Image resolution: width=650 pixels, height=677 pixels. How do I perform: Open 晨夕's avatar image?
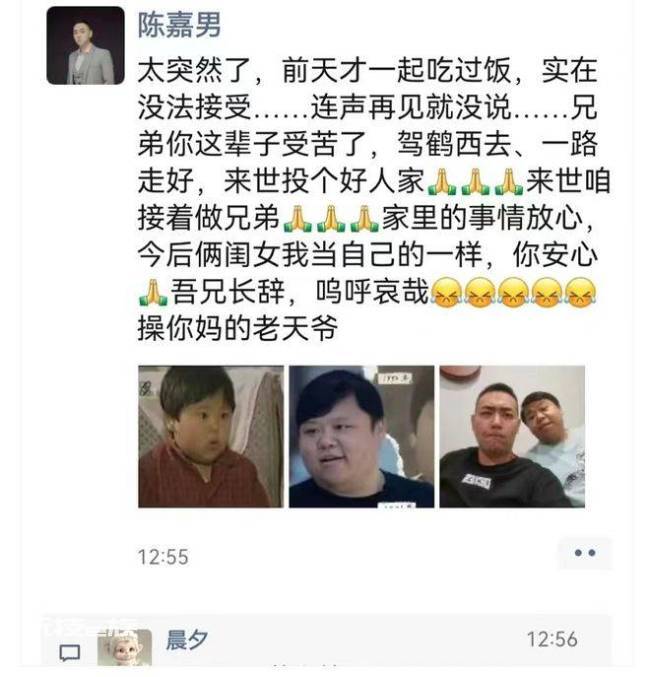[124, 647]
